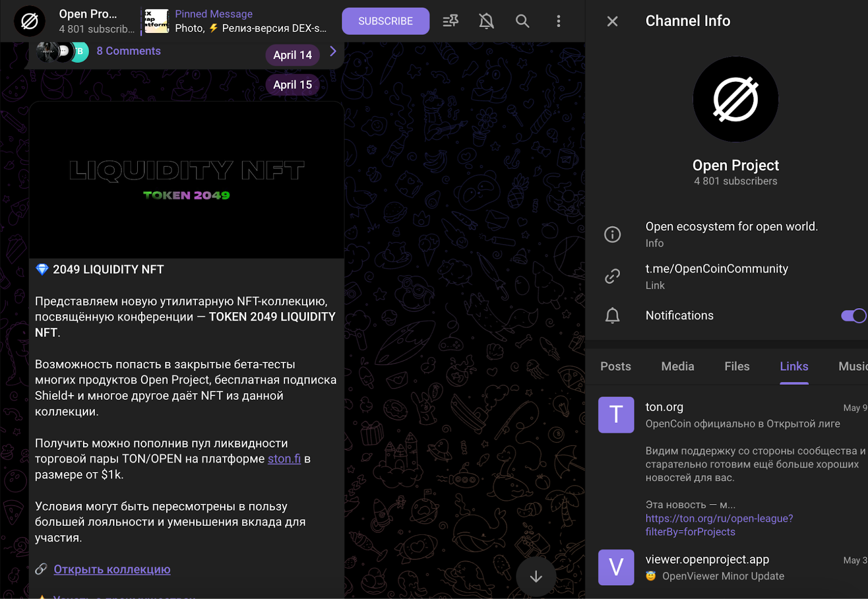The height and width of the screenshot is (599, 868).
Task: Click the Open ecosystem for open world description
Action: click(731, 226)
